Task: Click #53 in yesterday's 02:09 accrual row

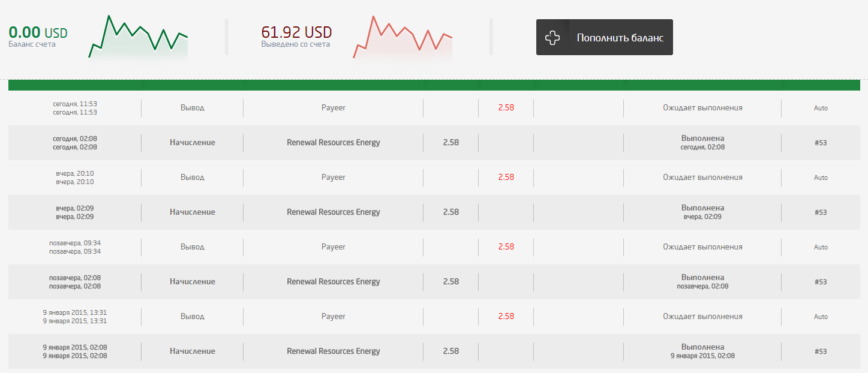Action: (x=821, y=212)
